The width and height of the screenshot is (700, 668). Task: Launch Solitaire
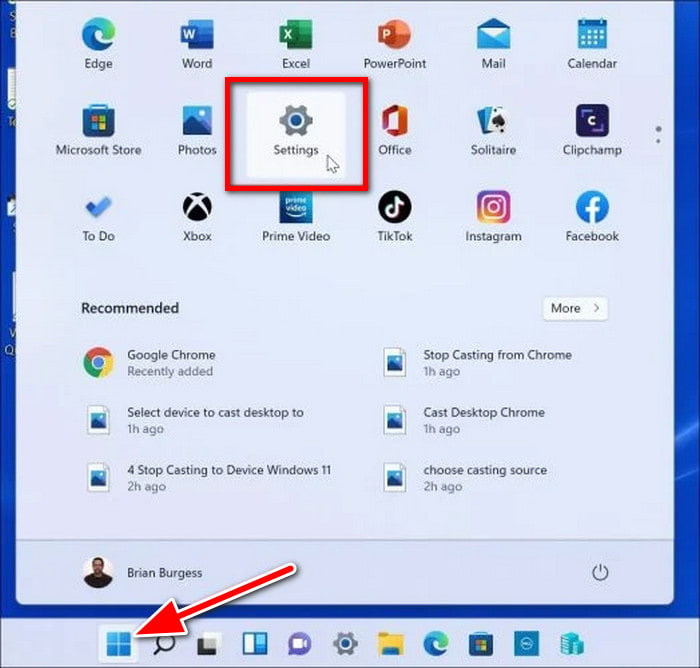tap(493, 130)
